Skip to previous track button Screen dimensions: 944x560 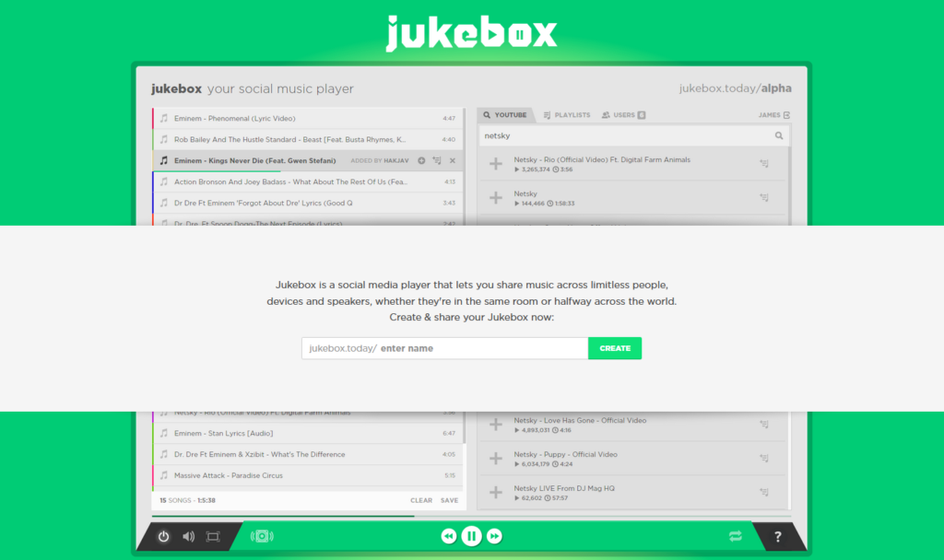[449, 536]
